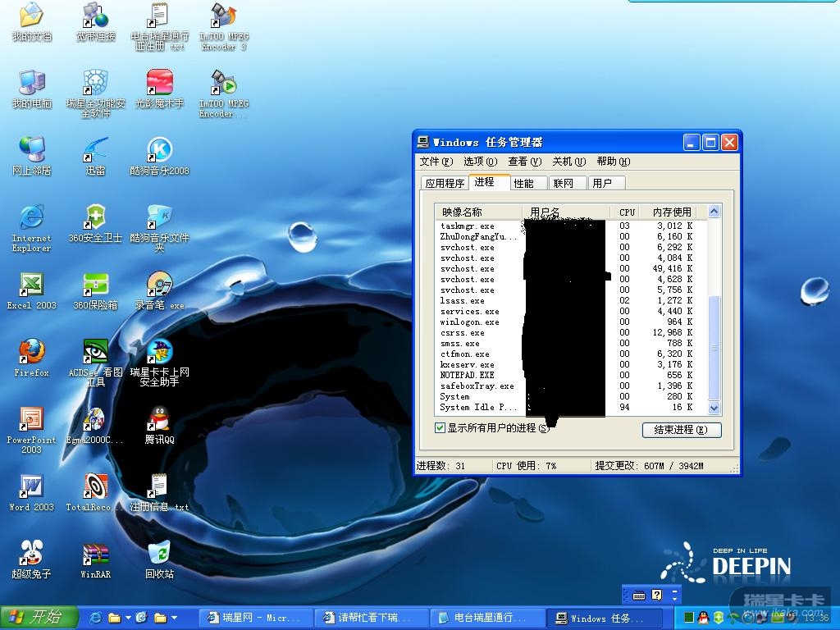840x630 pixels.
Task: Toggle the 显示所有用户的进程 checkbox
Action: (x=441, y=428)
